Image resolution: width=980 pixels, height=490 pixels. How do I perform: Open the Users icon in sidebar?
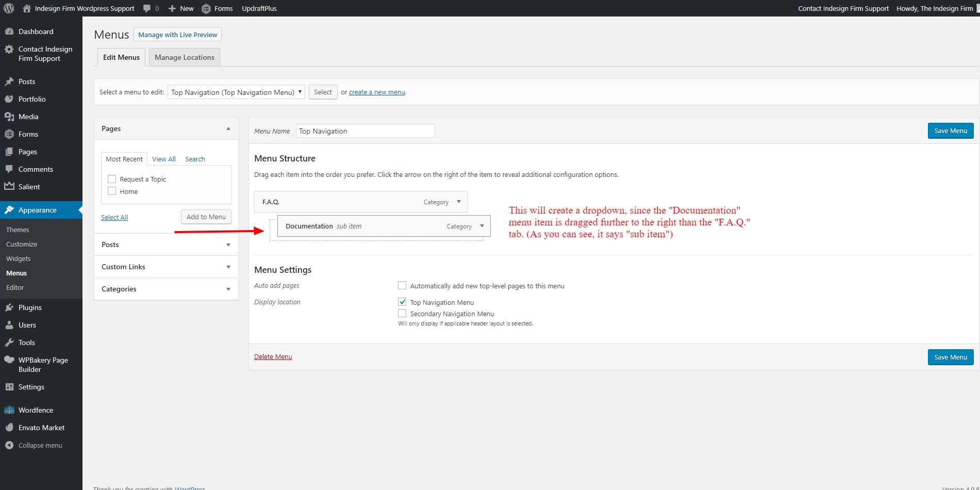[x=9, y=325]
